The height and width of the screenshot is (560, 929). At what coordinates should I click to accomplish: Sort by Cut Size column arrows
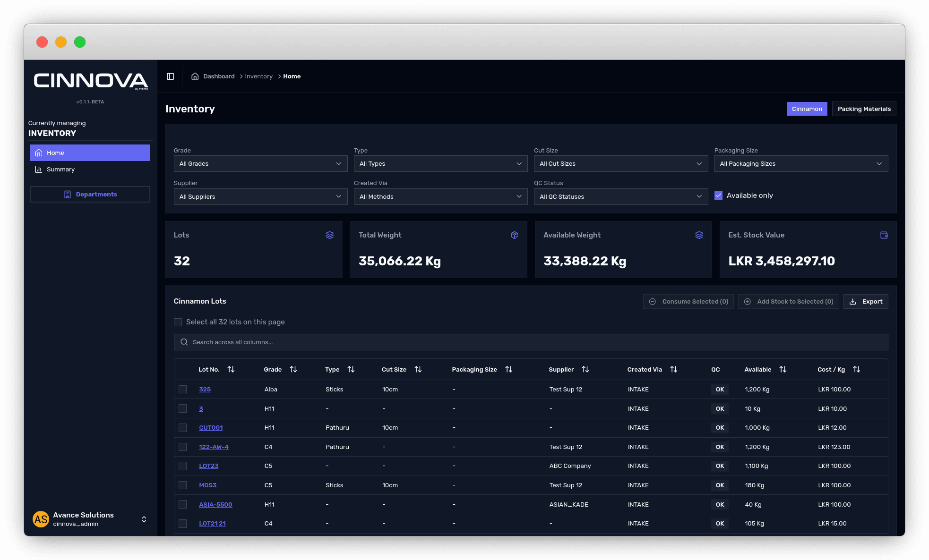[418, 369]
